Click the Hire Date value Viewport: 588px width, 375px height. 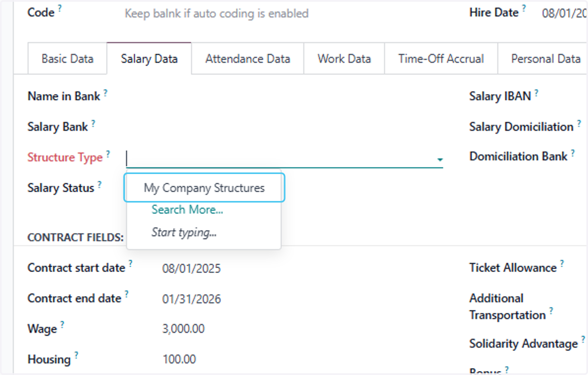(564, 13)
